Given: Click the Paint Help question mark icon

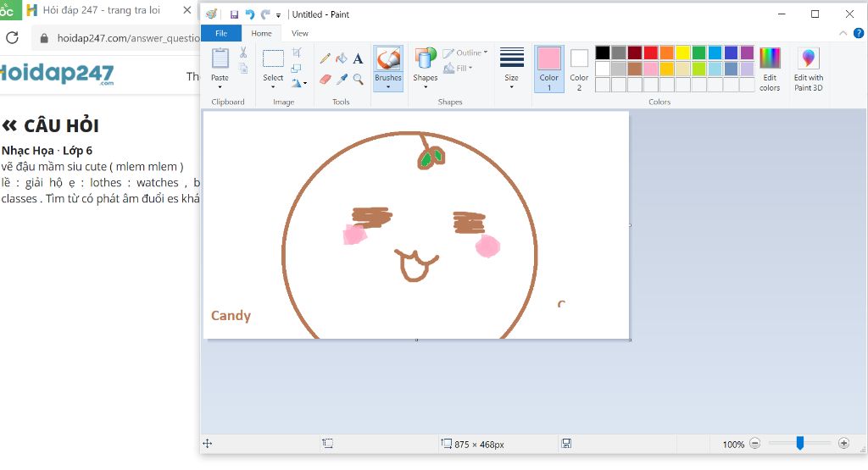Looking at the screenshot, I should (859, 33).
